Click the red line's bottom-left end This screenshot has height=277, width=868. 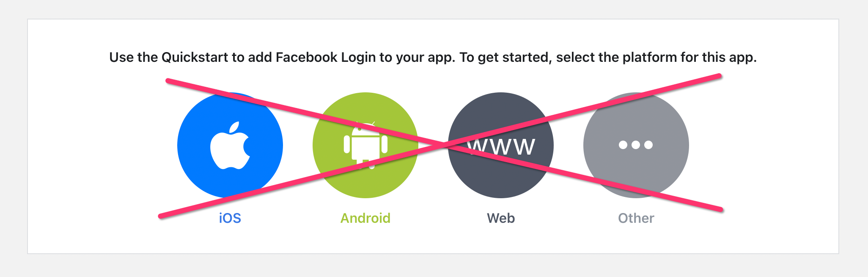click(161, 216)
